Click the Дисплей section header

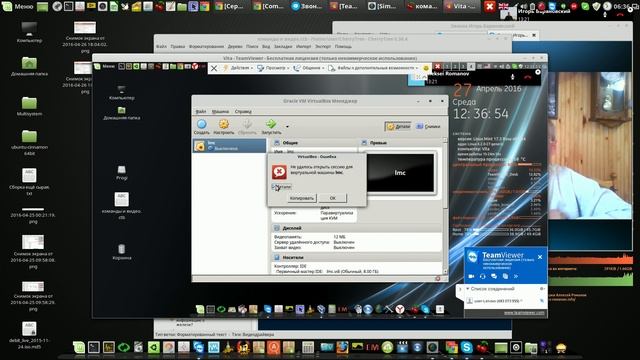(292, 228)
